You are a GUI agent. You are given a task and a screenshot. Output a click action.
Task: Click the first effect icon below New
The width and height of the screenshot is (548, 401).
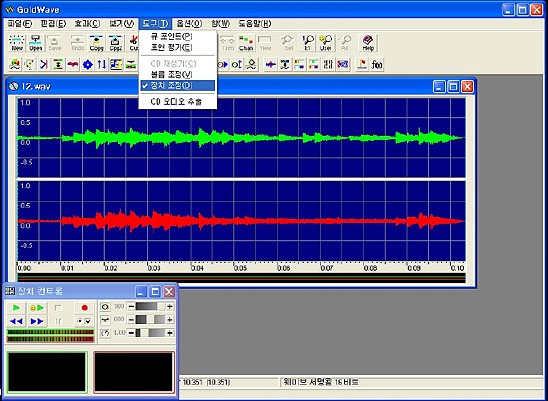15,65
